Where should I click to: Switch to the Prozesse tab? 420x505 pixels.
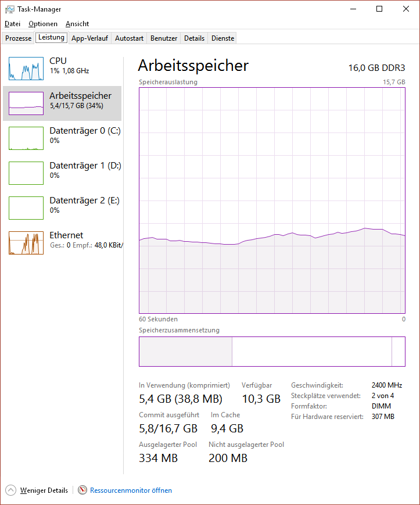tap(19, 38)
